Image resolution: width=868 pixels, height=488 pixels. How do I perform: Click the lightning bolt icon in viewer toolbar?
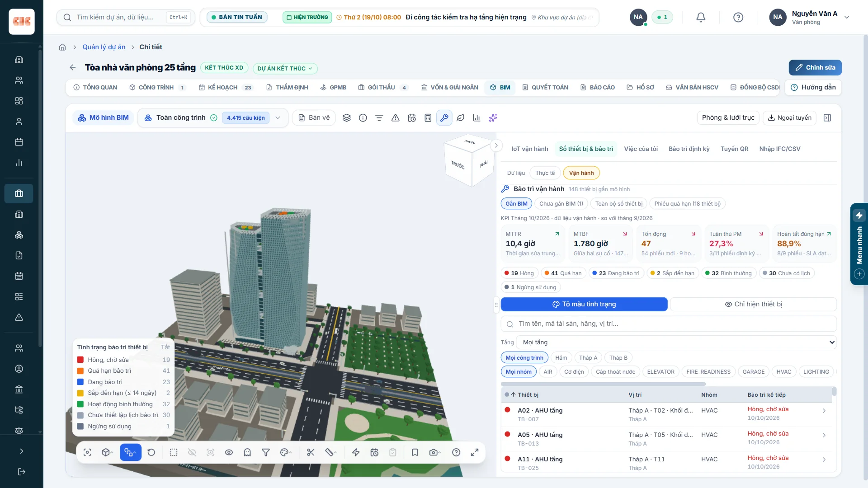click(356, 452)
